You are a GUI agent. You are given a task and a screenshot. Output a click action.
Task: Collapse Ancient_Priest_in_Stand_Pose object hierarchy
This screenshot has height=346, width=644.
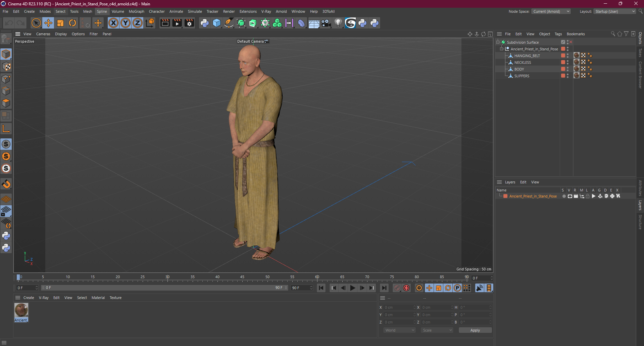(x=502, y=49)
